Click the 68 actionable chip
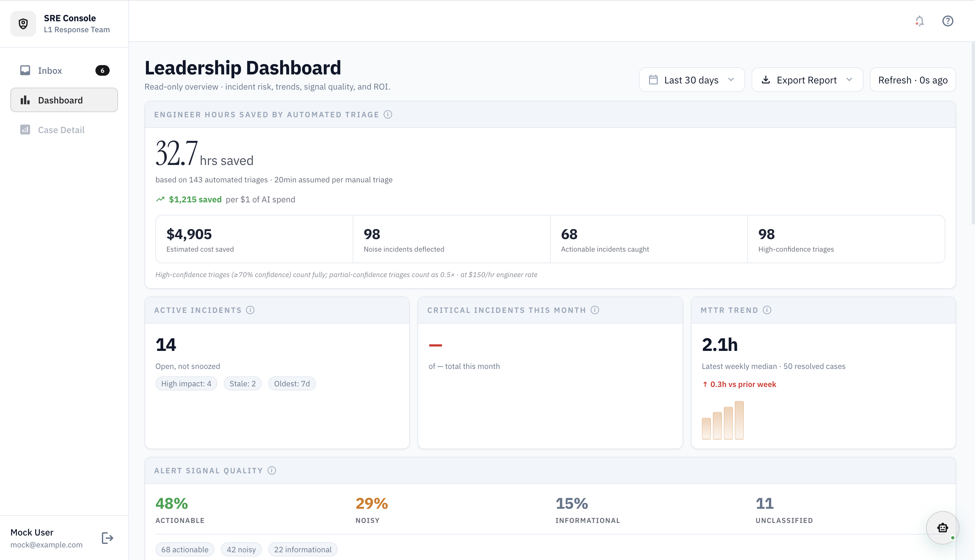This screenshot has height=560, width=975. point(185,549)
